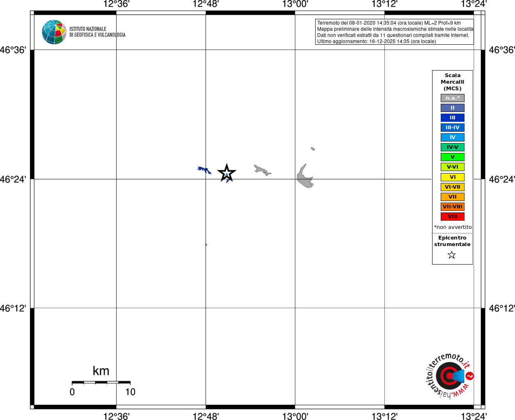Click the 'Terremoto del 08-01-2020' header line

(389, 23)
